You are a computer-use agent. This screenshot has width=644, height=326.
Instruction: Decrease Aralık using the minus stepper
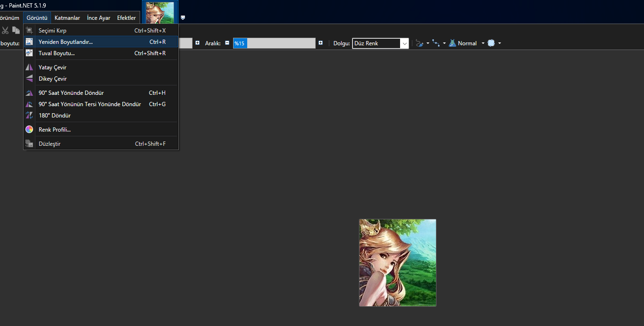tap(227, 42)
